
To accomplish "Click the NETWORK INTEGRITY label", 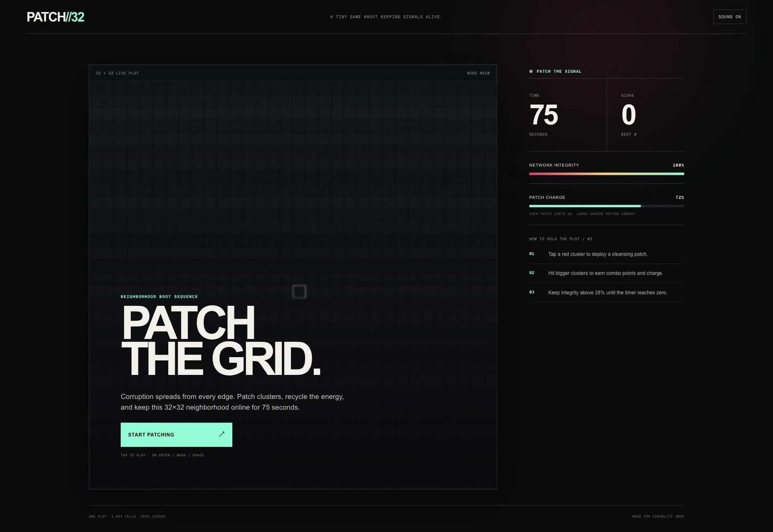I will click(x=554, y=165).
